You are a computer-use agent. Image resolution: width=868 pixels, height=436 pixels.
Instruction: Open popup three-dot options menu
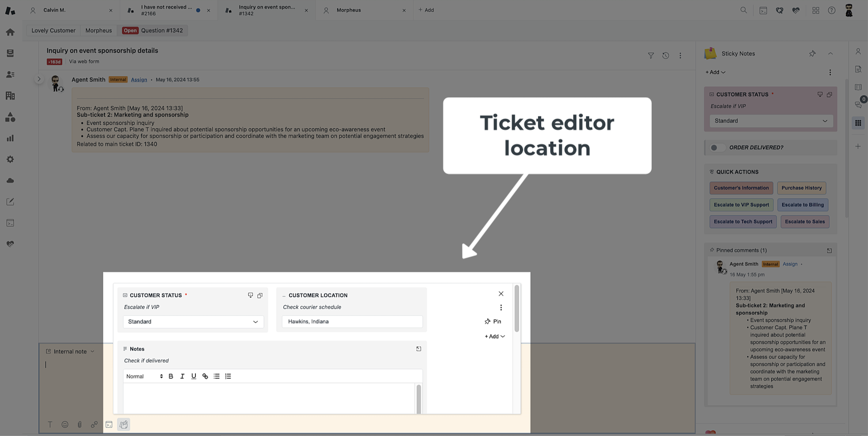click(501, 308)
